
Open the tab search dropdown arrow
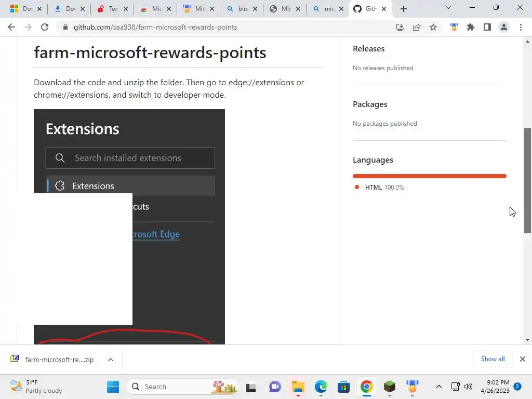click(448, 7)
